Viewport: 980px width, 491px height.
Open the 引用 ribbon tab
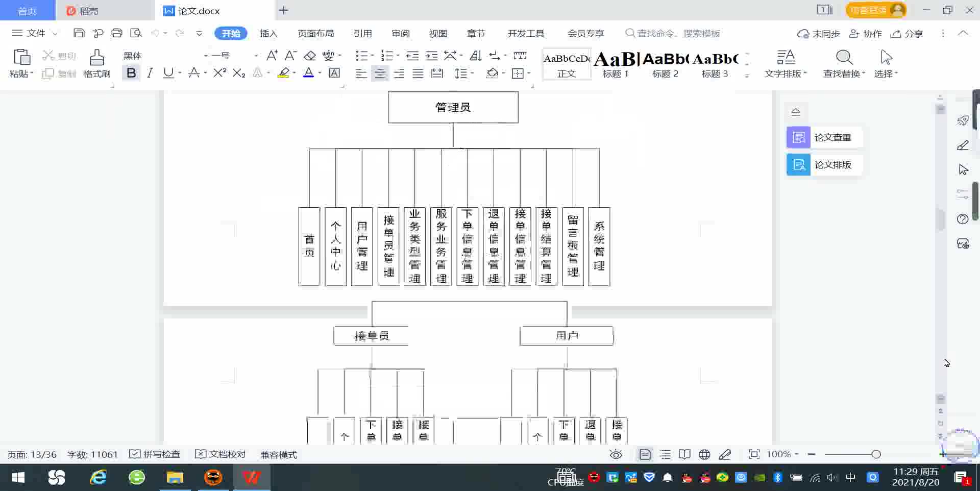pyautogui.click(x=363, y=33)
